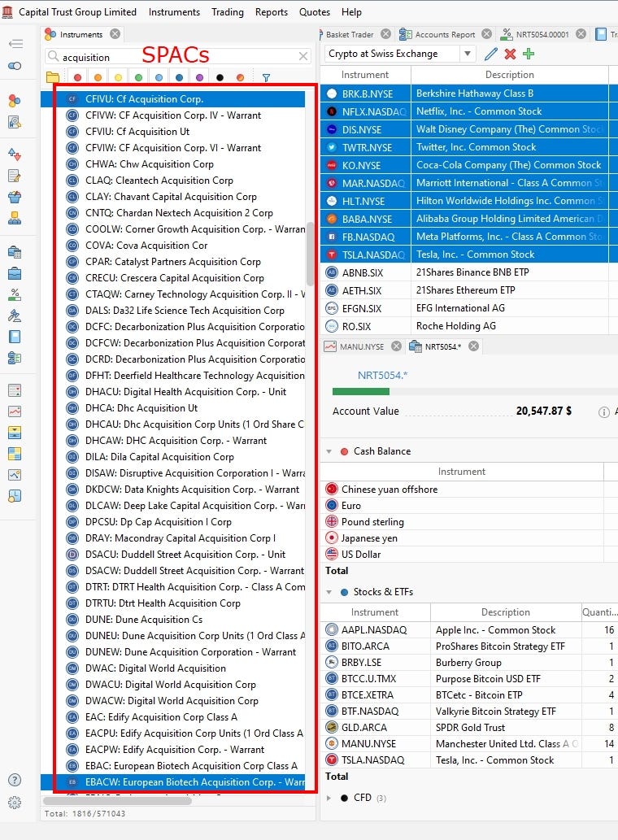618x840 pixels.
Task: Toggle the purple color filter dot
Action: tap(200, 78)
